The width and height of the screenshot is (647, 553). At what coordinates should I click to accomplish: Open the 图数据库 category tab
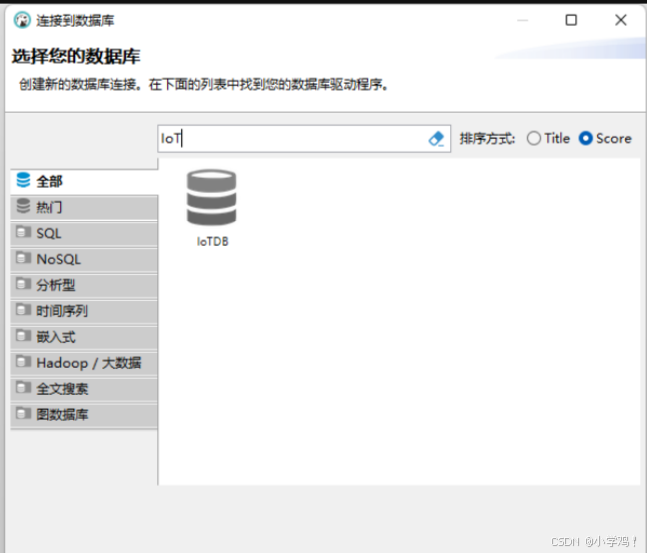click(x=84, y=414)
